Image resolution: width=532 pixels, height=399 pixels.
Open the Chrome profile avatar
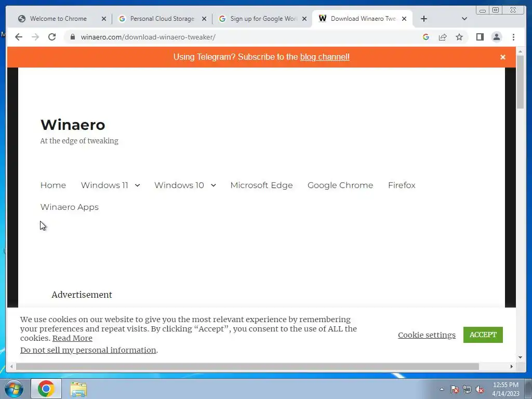497,37
